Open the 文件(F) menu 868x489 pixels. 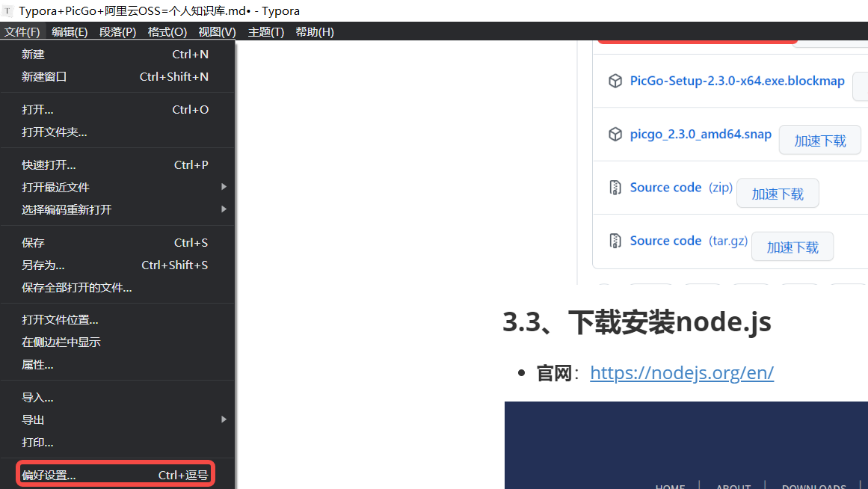pos(22,32)
